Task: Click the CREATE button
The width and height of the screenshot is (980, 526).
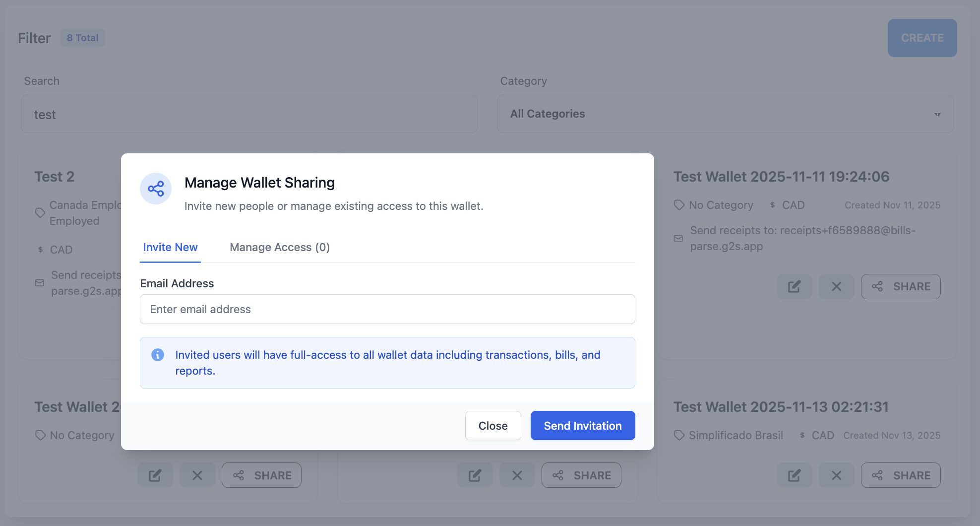Action: coord(922,38)
